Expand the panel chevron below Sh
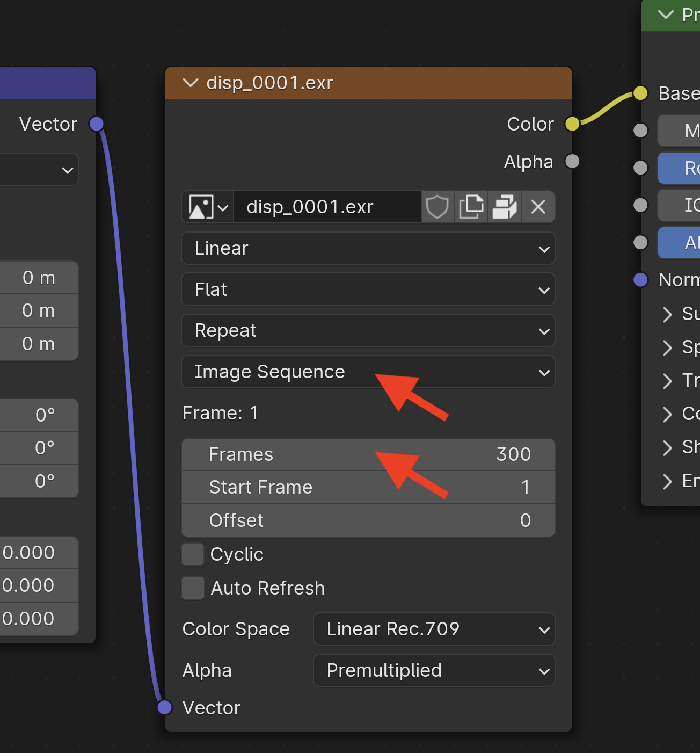 (667, 481)
